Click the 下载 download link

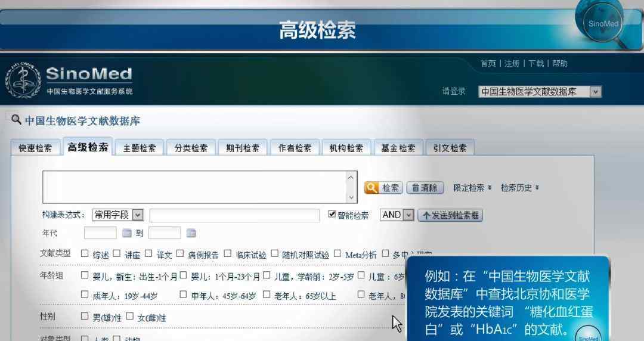point(536,63)
